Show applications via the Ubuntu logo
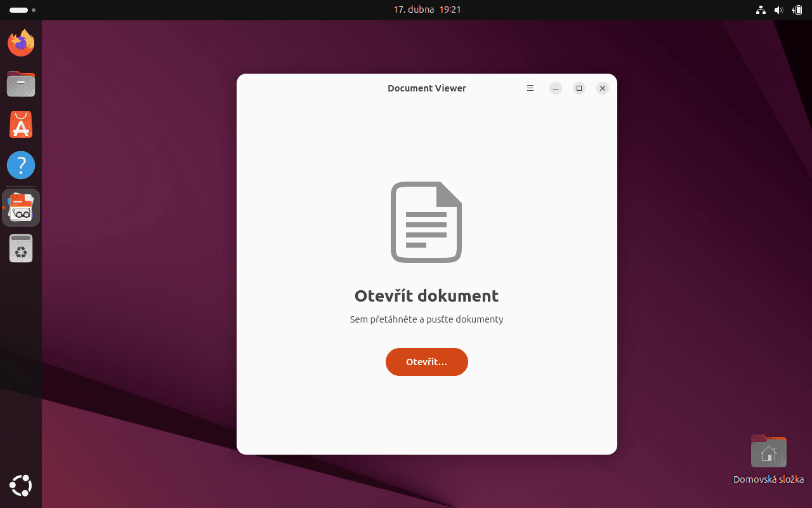812x508 pixels. (x=21, y=486)
